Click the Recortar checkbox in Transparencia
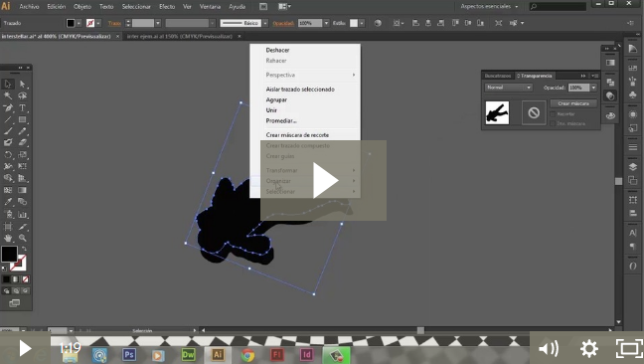This screenshot has width=644, height=364. click(x=553, y=114)
